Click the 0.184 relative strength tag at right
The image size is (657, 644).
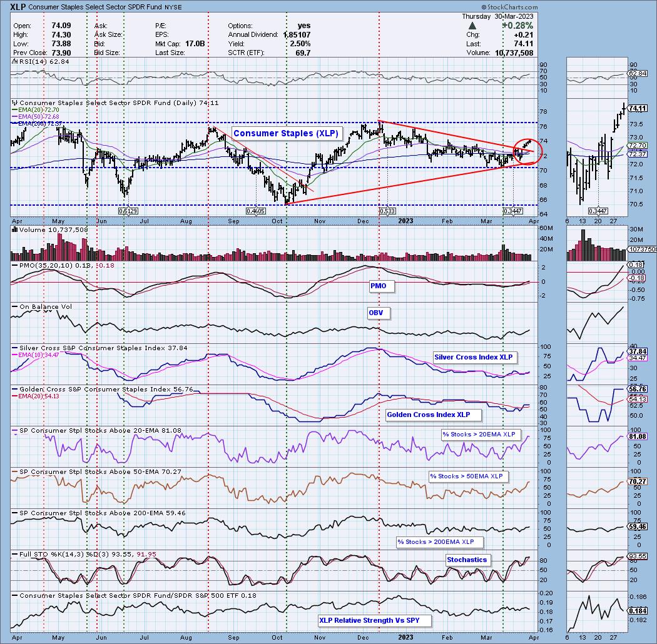point(638,611)
